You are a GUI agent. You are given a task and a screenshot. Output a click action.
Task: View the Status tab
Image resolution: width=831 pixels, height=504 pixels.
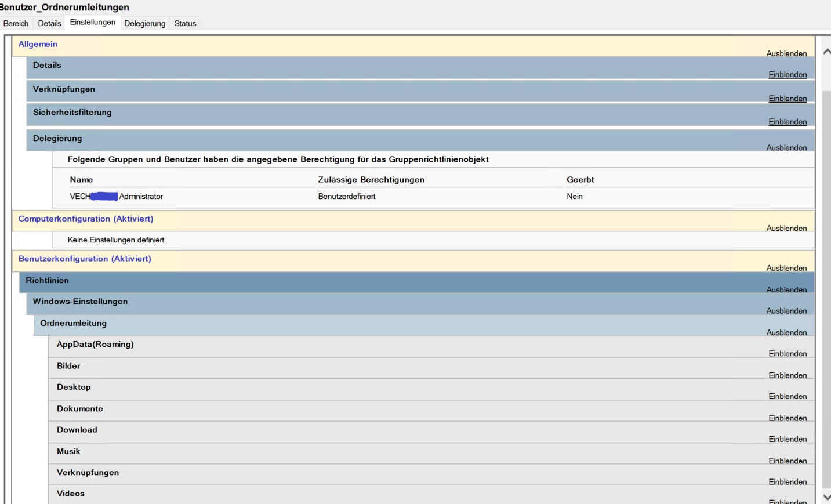click(184, 23)
